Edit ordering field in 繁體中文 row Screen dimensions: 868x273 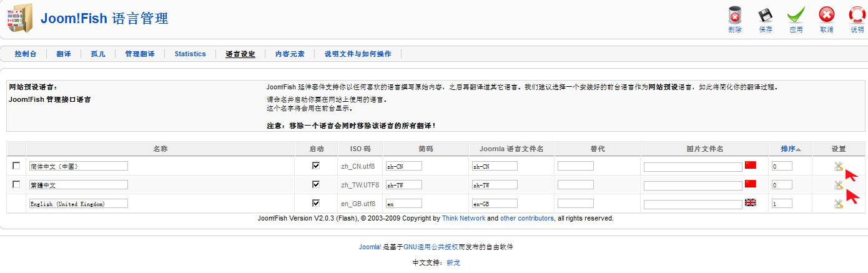[782, 185]
